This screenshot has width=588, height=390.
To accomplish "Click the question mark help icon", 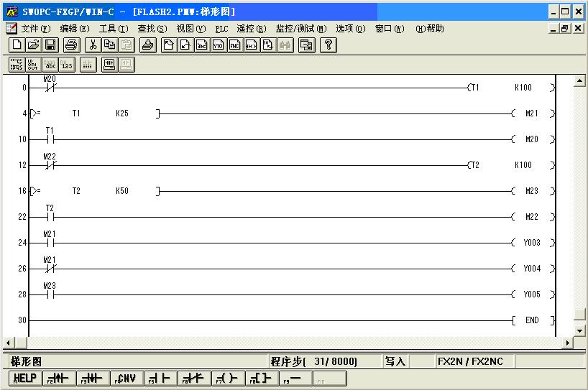I will [x=329, y=45].
